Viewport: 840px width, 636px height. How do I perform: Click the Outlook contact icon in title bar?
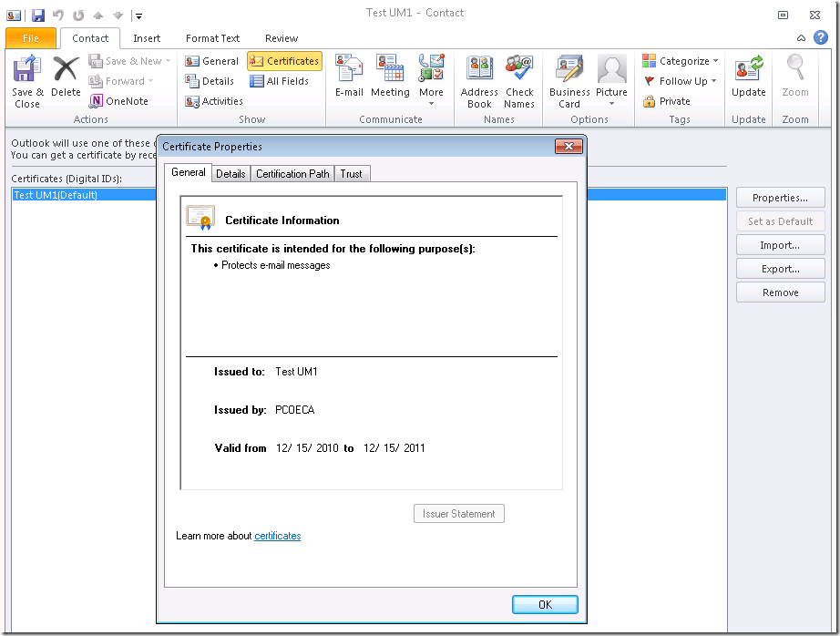pos(14,15)
